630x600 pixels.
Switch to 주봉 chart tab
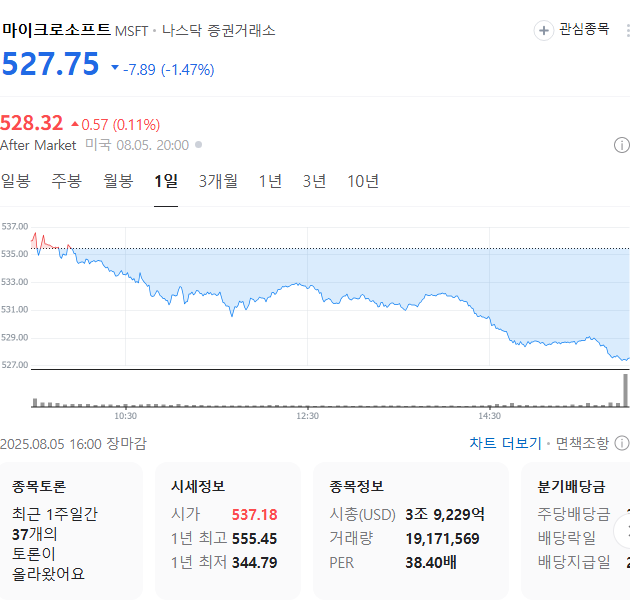[x=67, y=181]
